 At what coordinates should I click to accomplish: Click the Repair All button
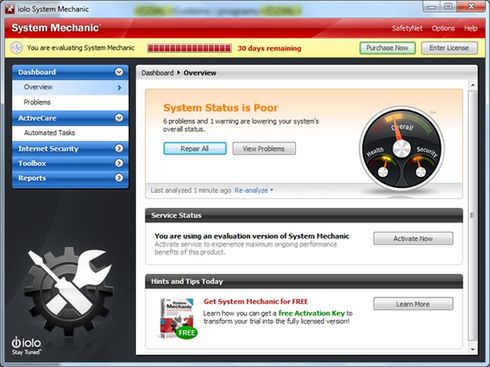[195, 149]
